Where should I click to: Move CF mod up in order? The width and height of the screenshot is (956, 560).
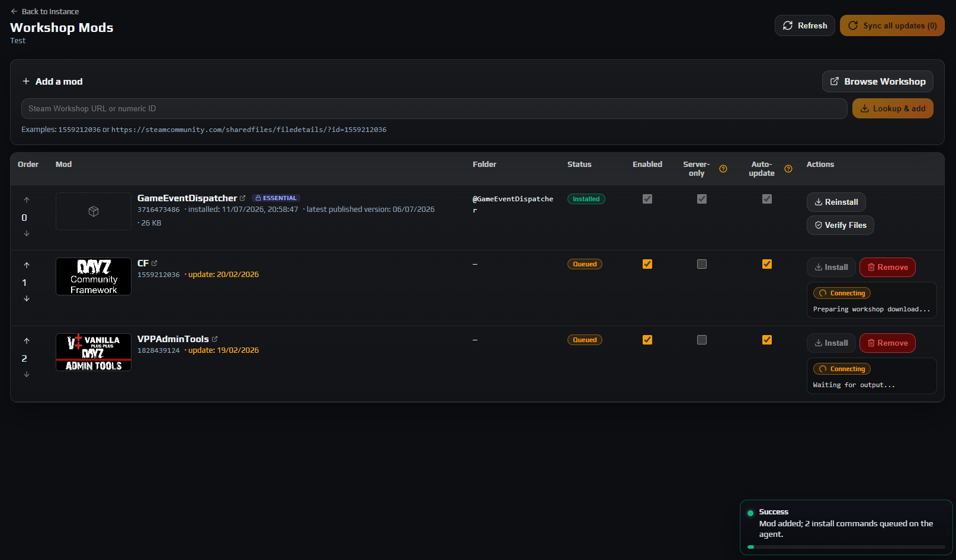click(x=27, y=265)
